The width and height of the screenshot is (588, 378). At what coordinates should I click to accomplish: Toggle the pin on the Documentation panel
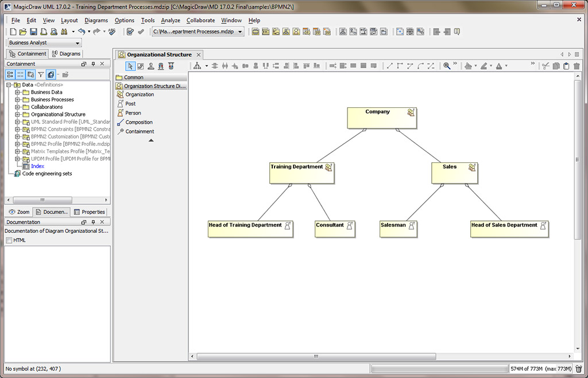click(x=92, y=222)
